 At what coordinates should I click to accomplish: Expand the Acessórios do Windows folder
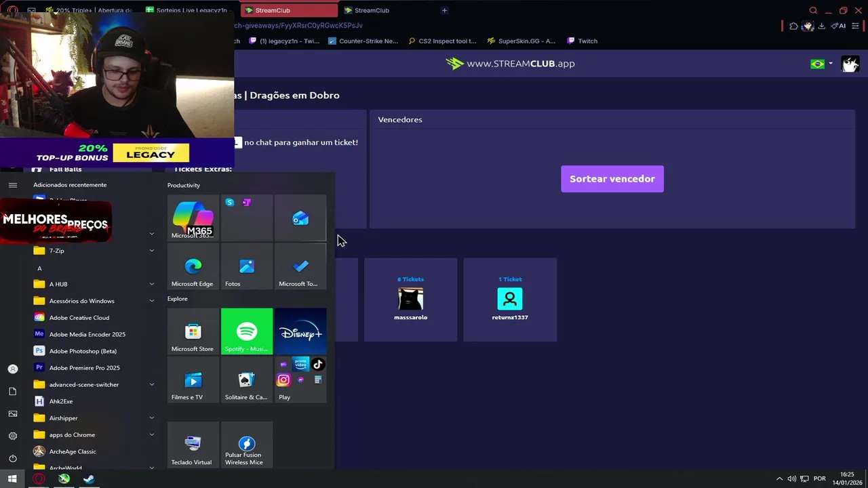(x=94, y=301)
